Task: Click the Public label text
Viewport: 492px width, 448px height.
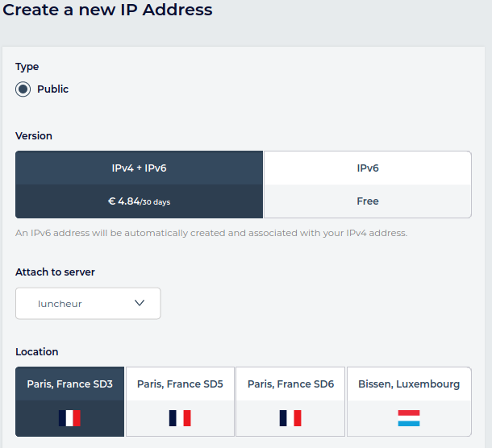Action: 52,89
